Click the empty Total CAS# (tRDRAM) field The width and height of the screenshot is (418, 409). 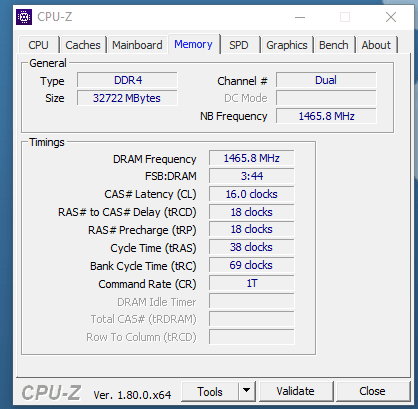pyautogui.click(x=252, y=319)
